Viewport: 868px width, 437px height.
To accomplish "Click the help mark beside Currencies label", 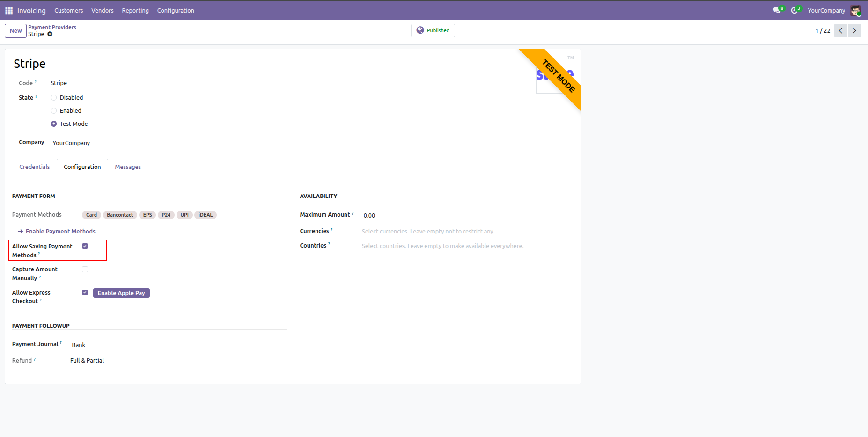I will (331, 230).
